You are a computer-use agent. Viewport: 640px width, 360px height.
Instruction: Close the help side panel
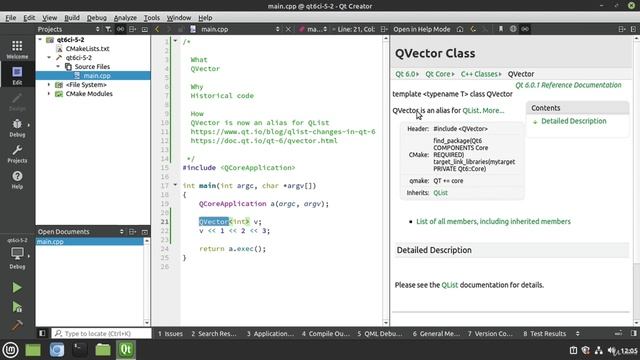tap(633, 29)
